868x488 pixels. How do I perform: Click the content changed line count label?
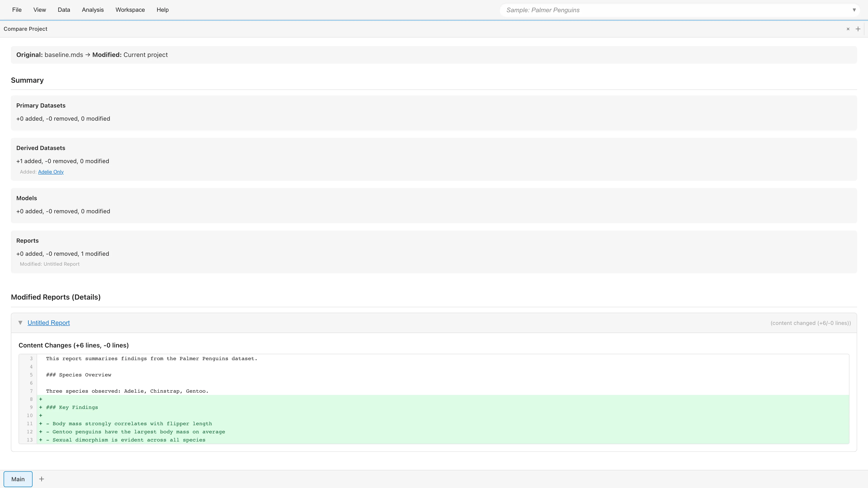click(810, 323)
